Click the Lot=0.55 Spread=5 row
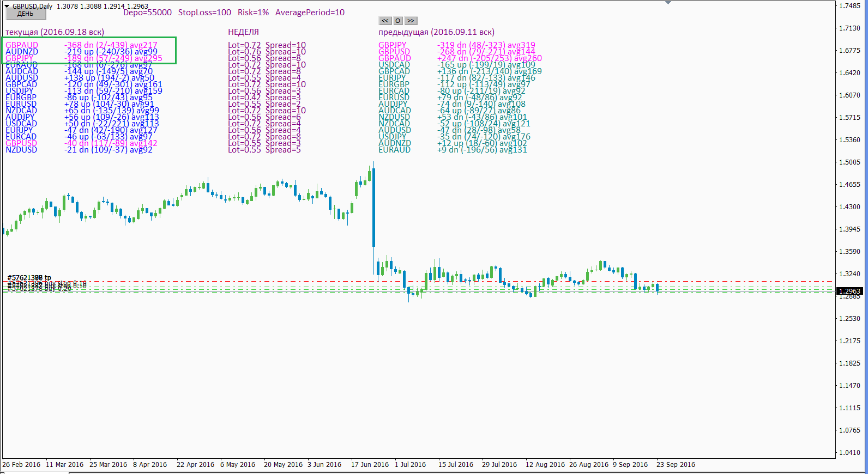The height and width of the screenshot is (474, 868). pyautogui.click(x=264, y=150)
